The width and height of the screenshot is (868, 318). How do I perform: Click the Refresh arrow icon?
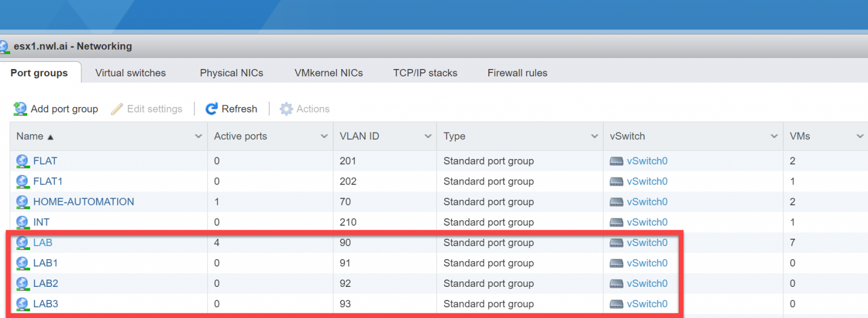point(211,109)
